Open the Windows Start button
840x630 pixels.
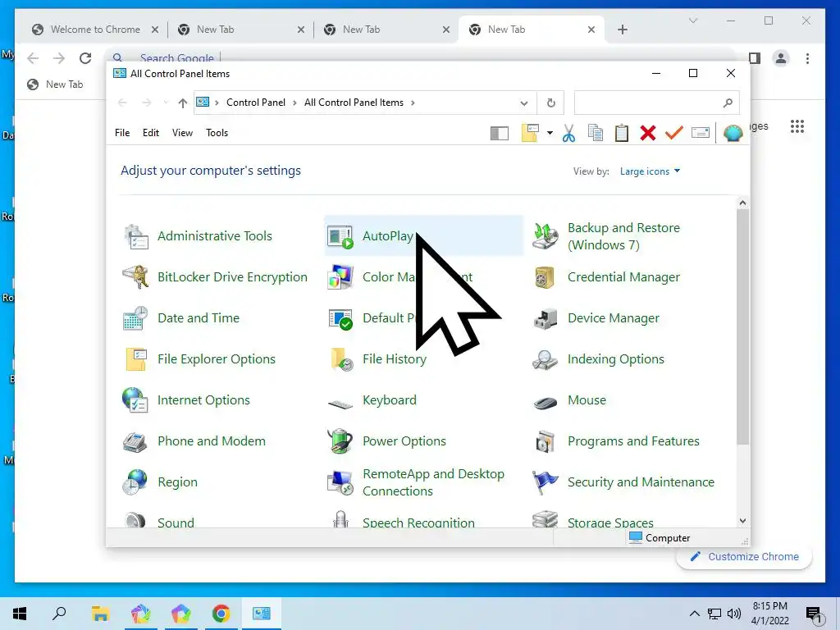[x=20, y=614]
